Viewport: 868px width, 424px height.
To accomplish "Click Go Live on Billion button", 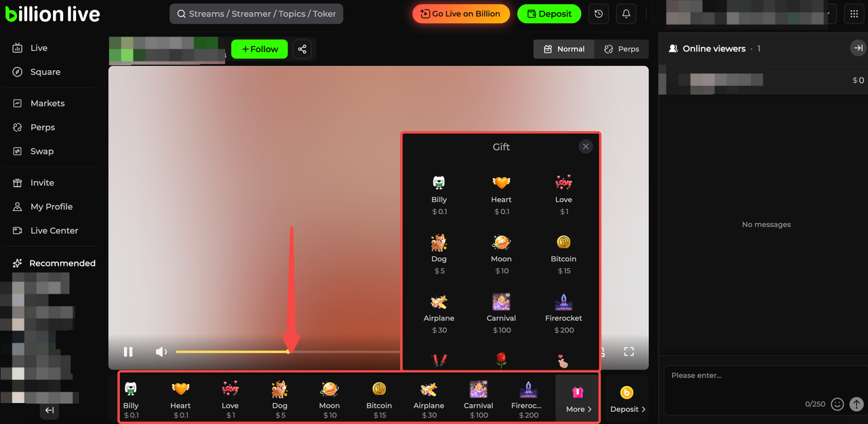I will tap(461, 14).
